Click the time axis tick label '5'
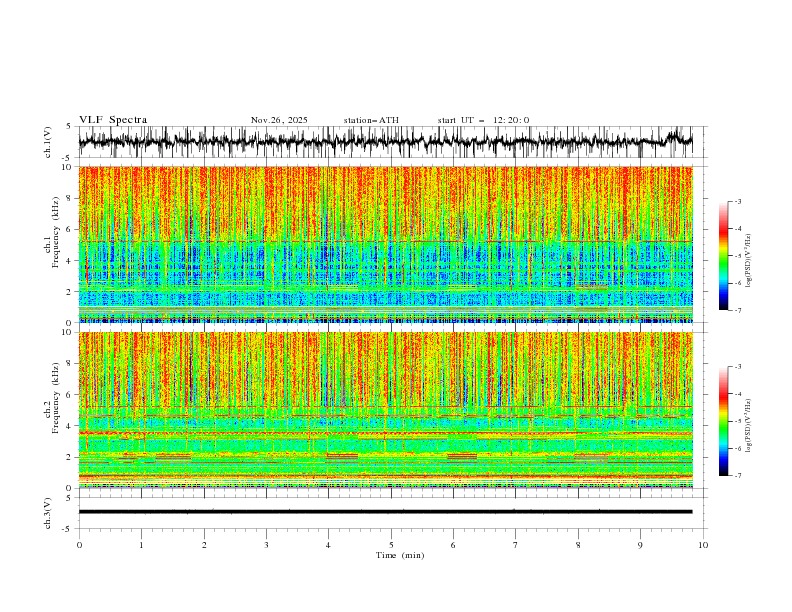The height and width of the screenshot is (612, 792). 391,545
